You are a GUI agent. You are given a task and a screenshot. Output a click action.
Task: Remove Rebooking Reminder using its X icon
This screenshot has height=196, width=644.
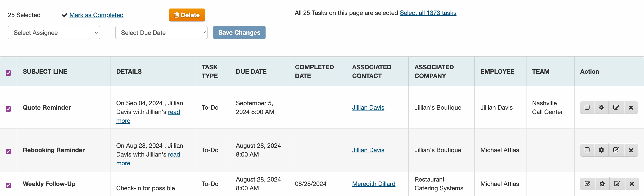pos(631,150)
